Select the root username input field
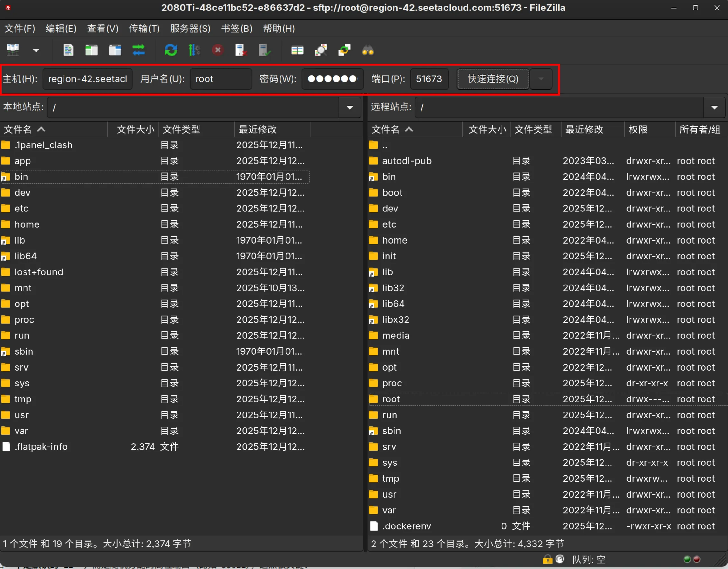This screenshot has width=728, height=569. point(220,79)
